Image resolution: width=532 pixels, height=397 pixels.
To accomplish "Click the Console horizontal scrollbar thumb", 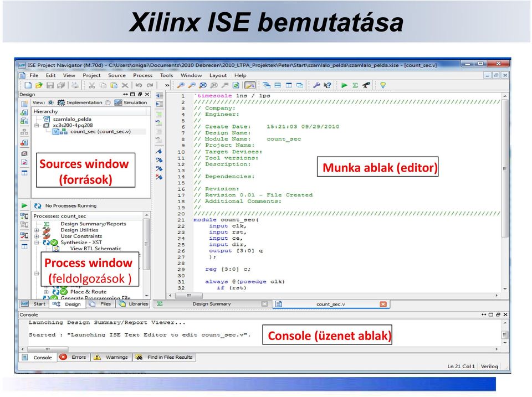I will pyautogui.click(x=48, y=349).
